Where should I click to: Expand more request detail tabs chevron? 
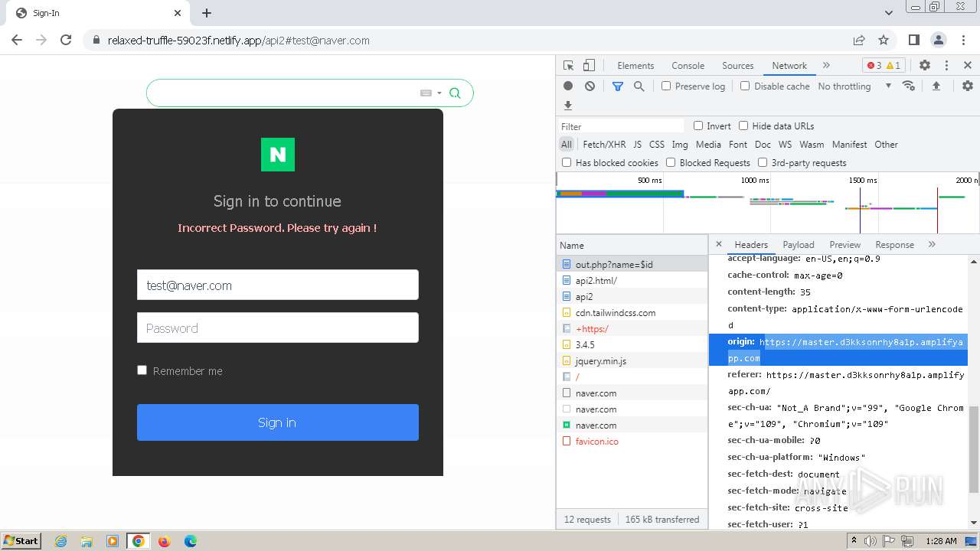point(932,244)
